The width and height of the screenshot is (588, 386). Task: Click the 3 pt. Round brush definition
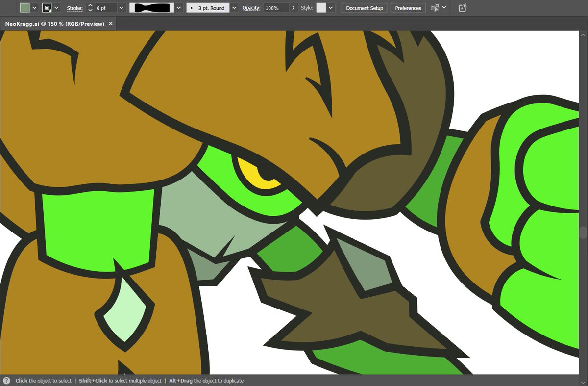(x=208, y=8)
